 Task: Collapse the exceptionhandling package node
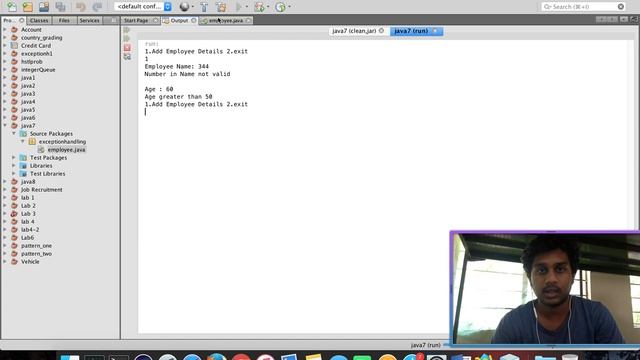(23, 142)
